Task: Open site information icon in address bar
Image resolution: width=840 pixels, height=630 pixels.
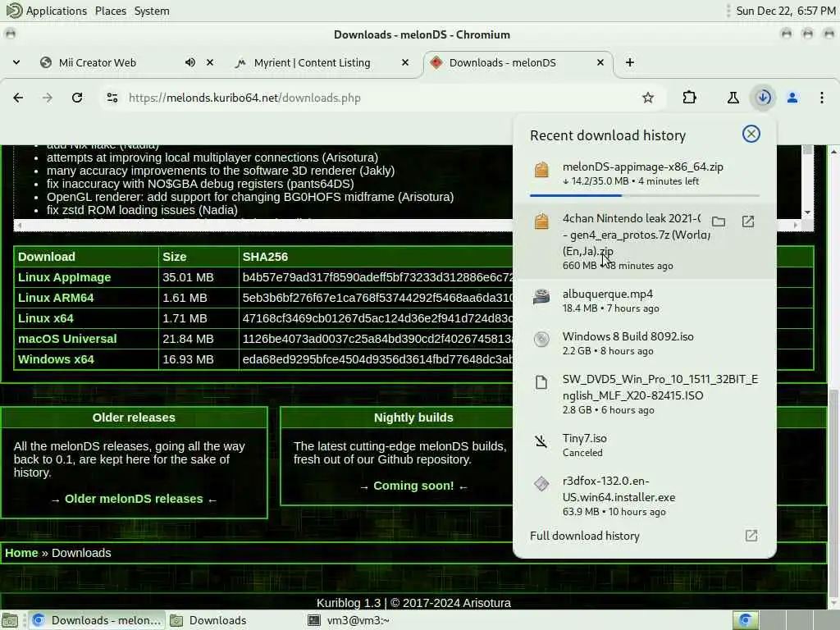Action: click(112, 98)
